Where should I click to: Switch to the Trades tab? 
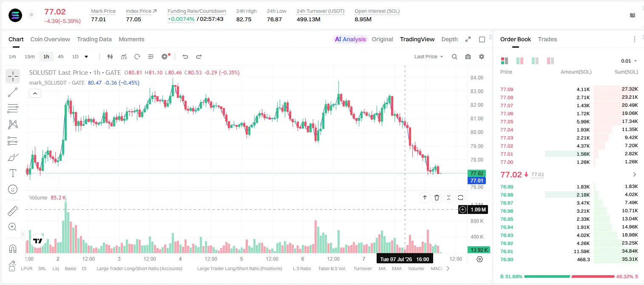point(547,39)
